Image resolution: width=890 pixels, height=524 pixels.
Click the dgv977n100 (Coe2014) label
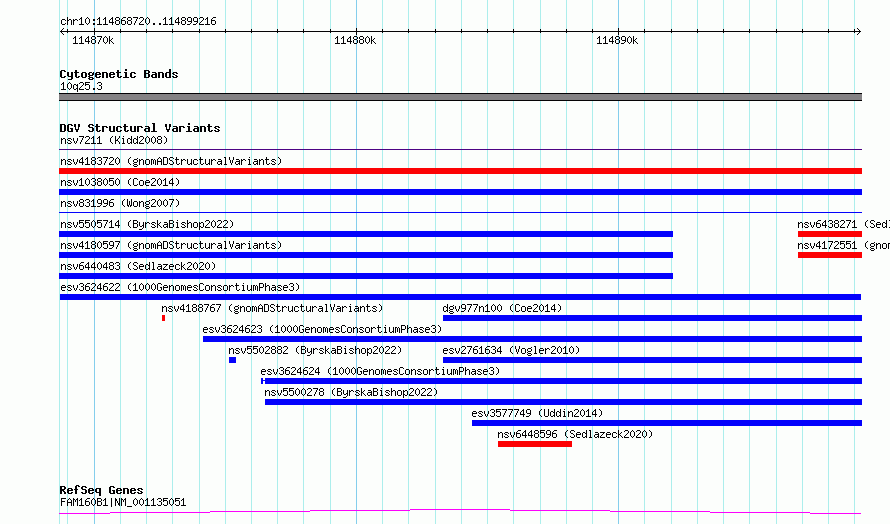click(502, 308)
